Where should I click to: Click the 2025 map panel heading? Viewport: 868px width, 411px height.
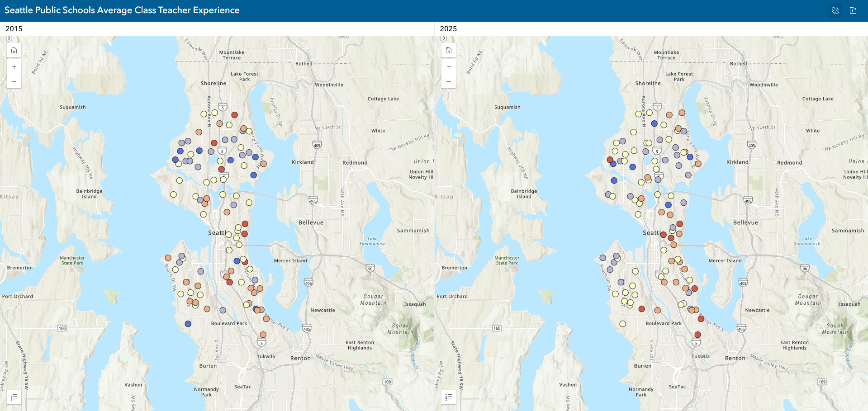448,28
